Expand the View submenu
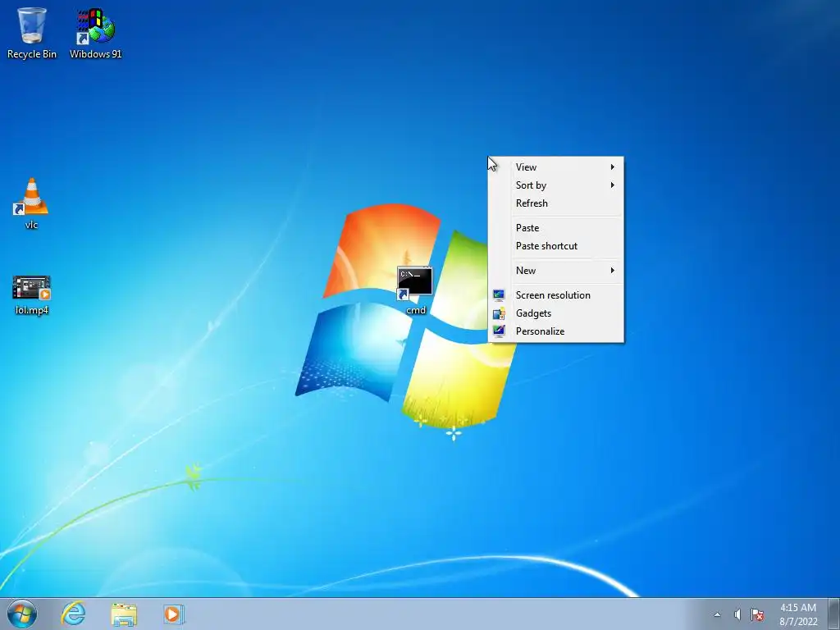The width and height of the screenshot is (840, 630). point(555,167)
